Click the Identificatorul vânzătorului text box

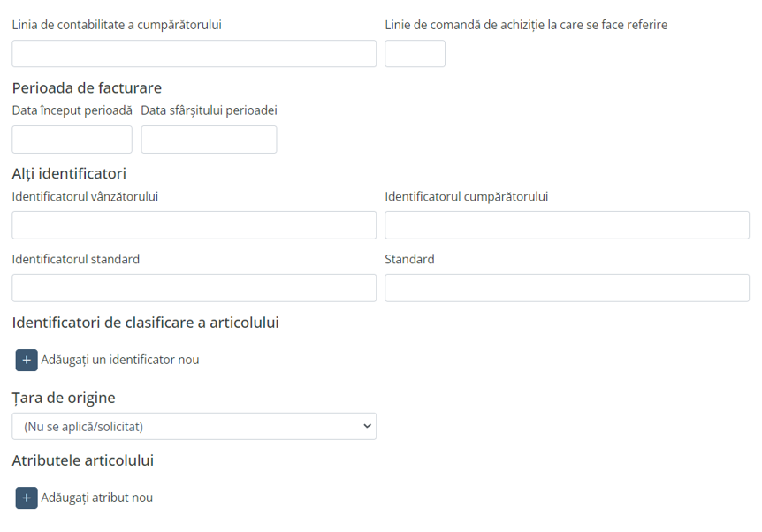(194, 225)
